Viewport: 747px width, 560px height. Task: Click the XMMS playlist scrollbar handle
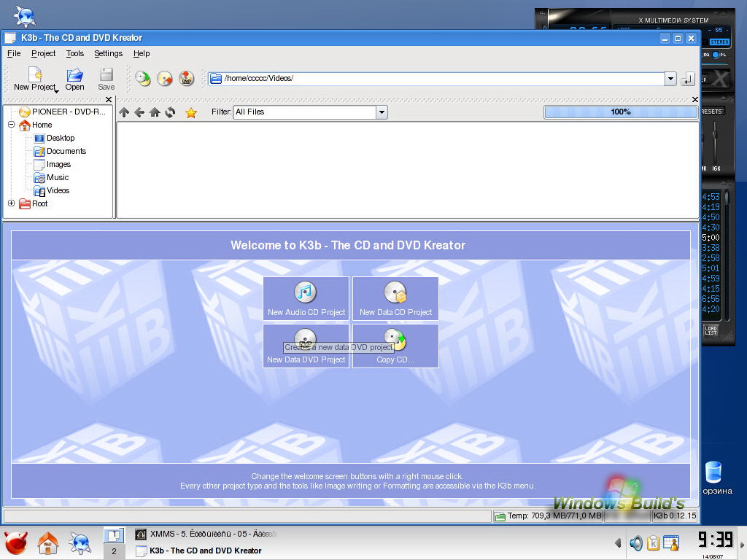[727, 198]
